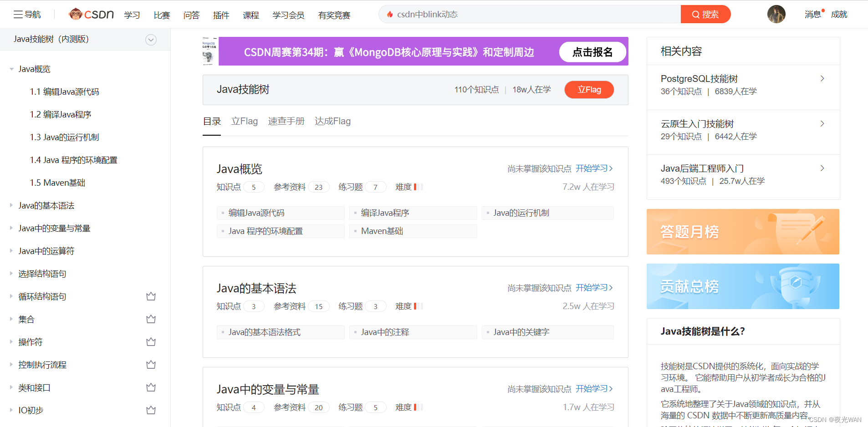Switch to the 立Flag tab

245,121
